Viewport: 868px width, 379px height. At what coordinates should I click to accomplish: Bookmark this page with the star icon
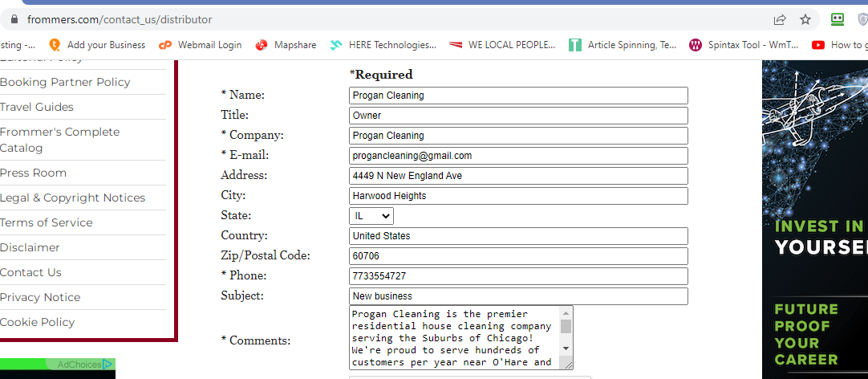pyautogui.click(x=805, y=20)
